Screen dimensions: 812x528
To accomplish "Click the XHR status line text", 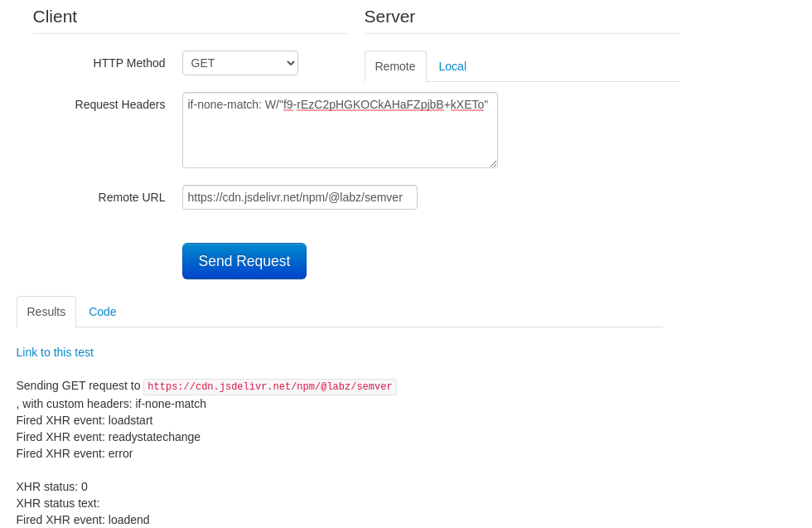I will 52,487.
